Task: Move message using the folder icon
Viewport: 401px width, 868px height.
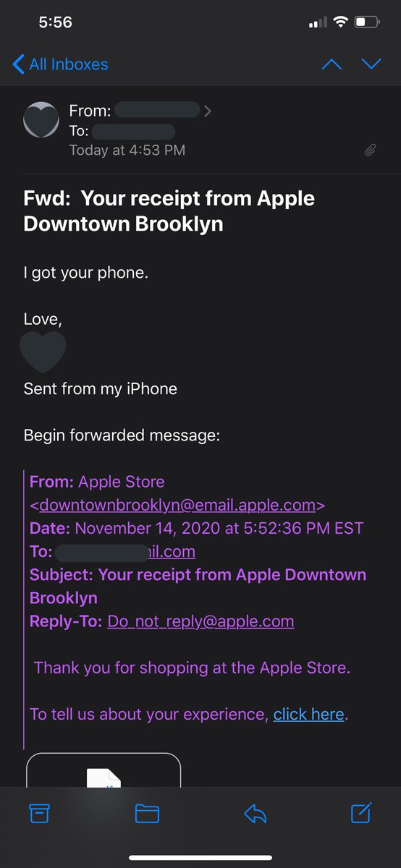Action: [147, 814]
